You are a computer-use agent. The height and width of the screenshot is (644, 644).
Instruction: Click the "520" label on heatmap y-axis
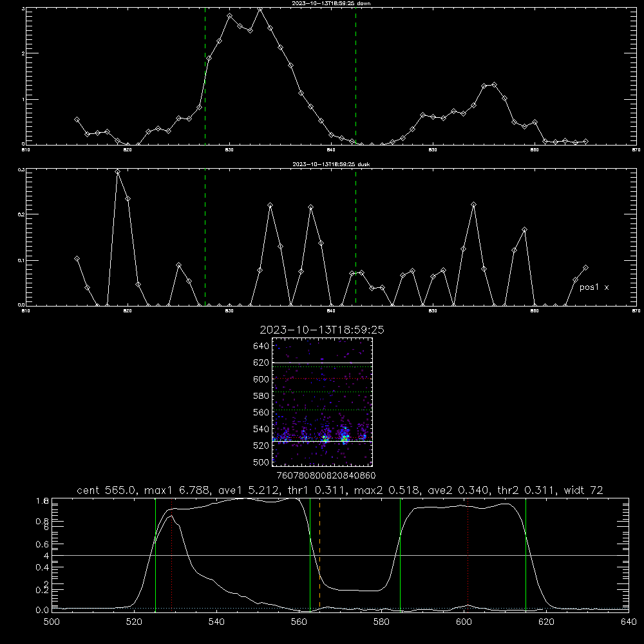[x=261, y=446]
